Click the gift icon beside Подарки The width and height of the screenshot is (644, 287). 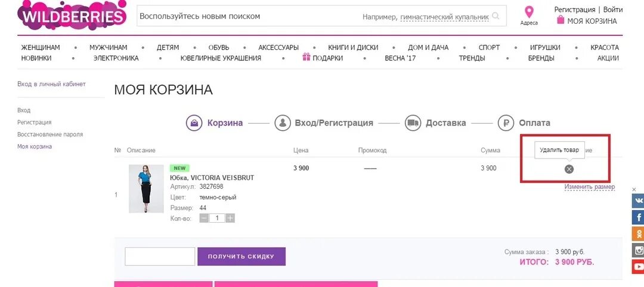click(306, 57)
